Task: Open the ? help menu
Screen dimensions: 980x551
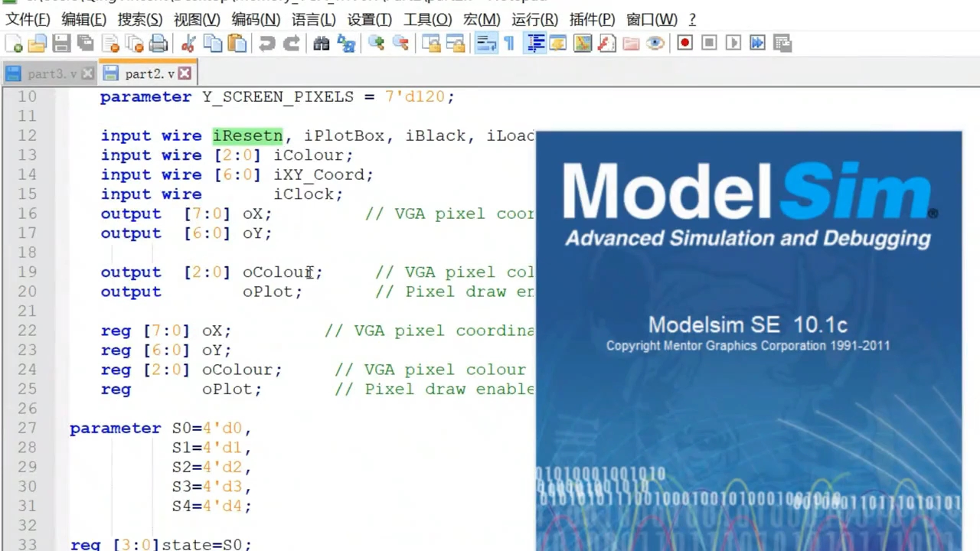Action: tap(692, 19)
